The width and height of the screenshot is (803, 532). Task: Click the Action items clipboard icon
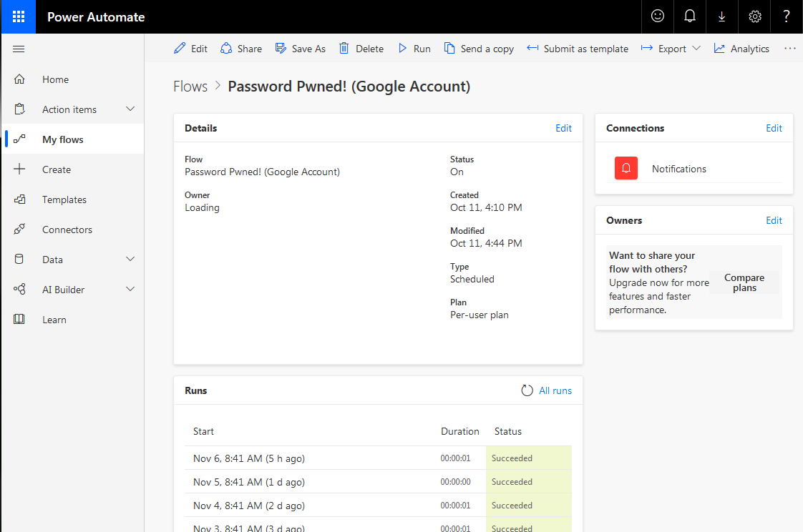[x=19, y=109]
